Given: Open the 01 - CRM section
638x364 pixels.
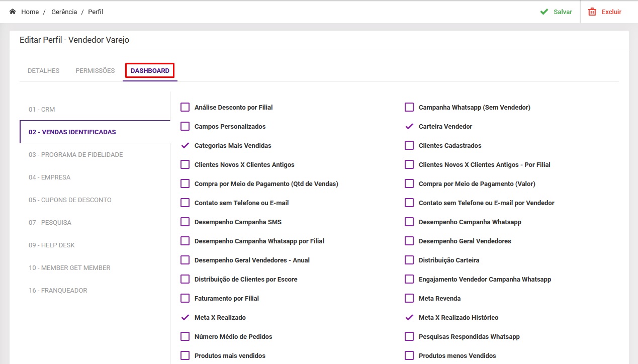Looking at the screenshot, I should click(x=42, y=110).
